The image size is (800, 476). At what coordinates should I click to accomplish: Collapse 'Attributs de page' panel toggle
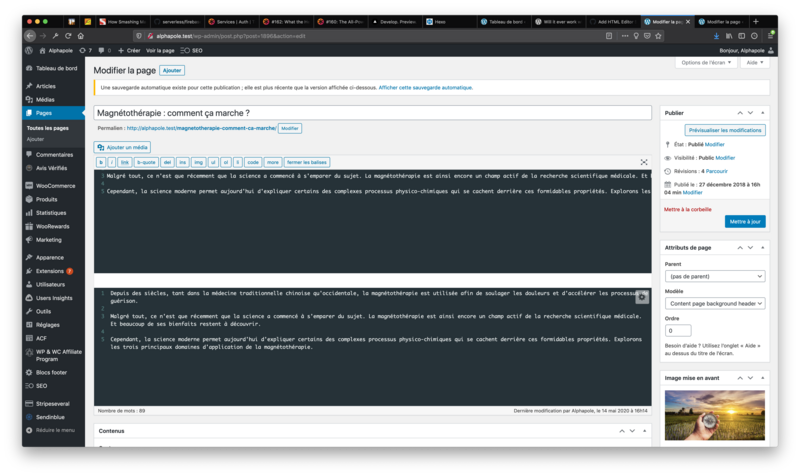(x=762, y=247)
